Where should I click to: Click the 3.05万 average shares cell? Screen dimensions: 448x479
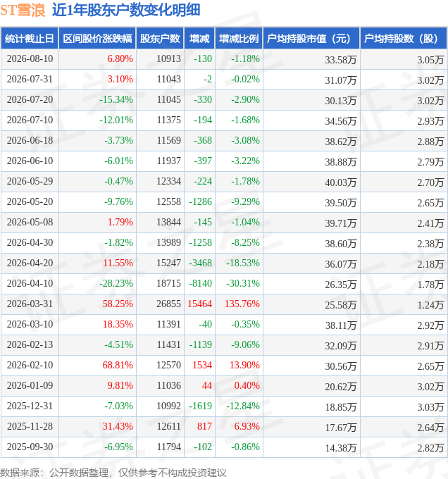pyautogui.click(x=430, y=60)
